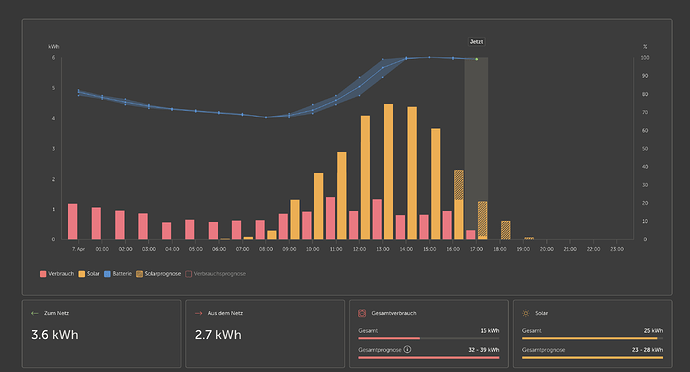Image resolution: width=690 pixels, height=372 pixels.
Task: Click the Gesamtverbrauch Gesamtprognose progress bar
Action: tap(429, 357)
